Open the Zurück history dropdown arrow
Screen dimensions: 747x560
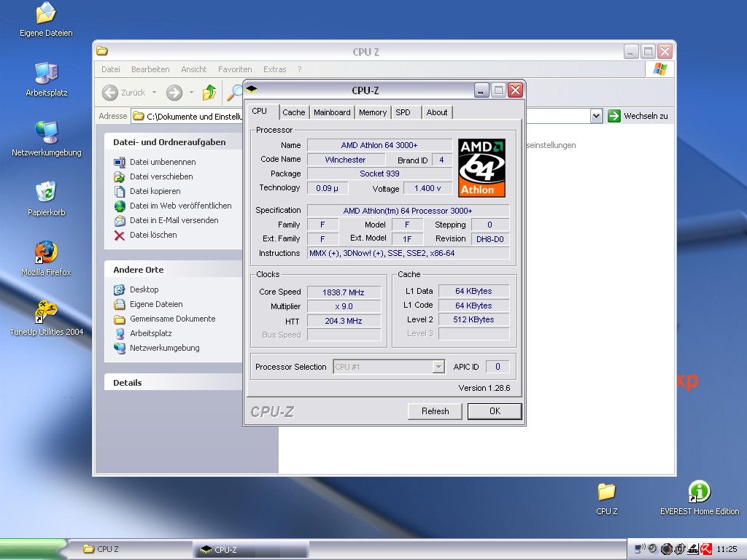(155, 93)
